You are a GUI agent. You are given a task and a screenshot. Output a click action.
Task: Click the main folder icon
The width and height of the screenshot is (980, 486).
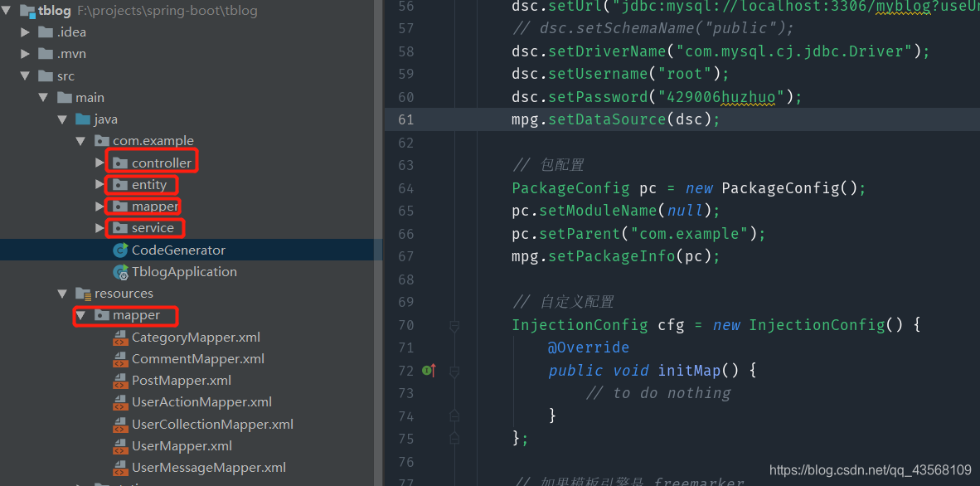65,98
